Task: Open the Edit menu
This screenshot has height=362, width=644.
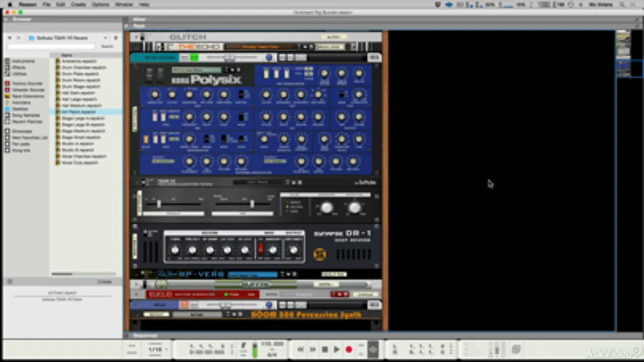Action: point(60,4)
